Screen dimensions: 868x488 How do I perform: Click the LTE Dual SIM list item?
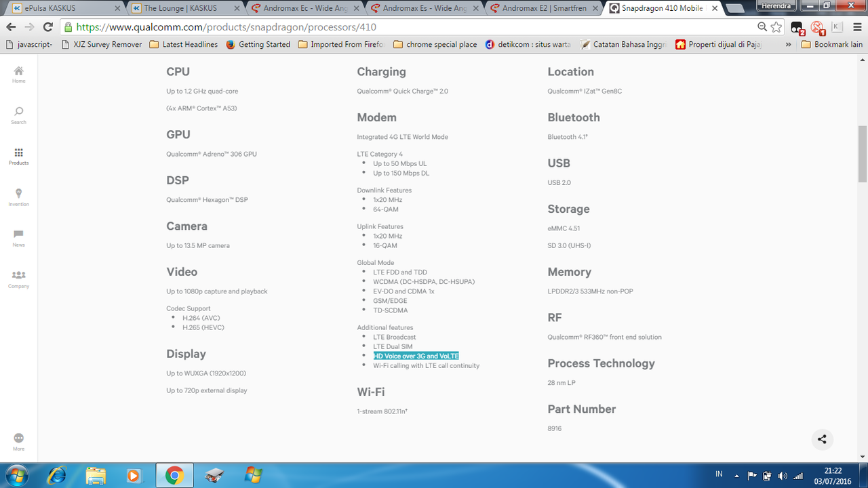pos(393,346)
